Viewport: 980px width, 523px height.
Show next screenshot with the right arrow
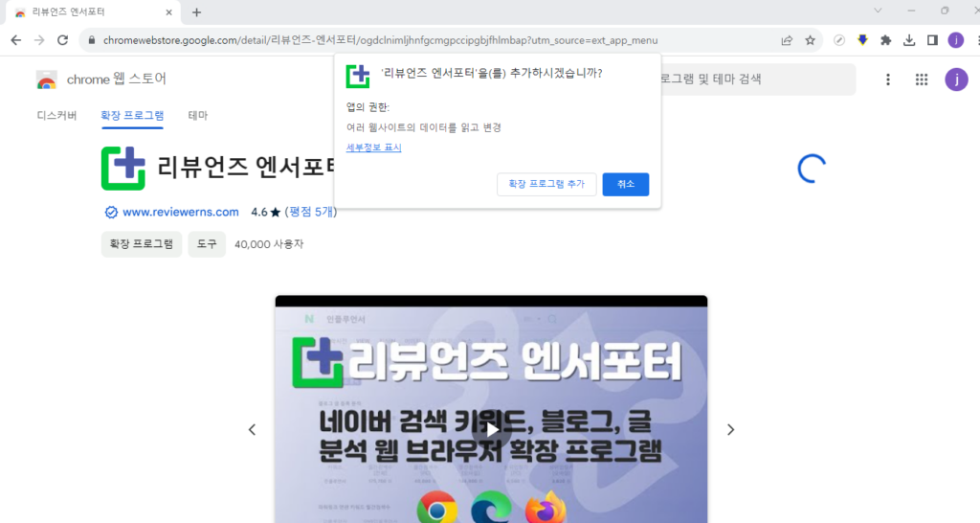(730, 430)
